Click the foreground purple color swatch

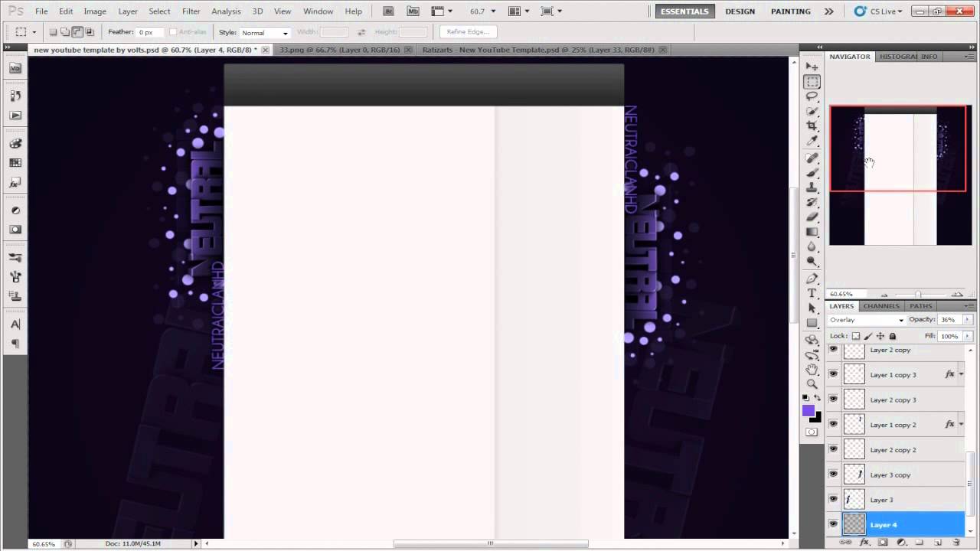(x=808, y=411)
